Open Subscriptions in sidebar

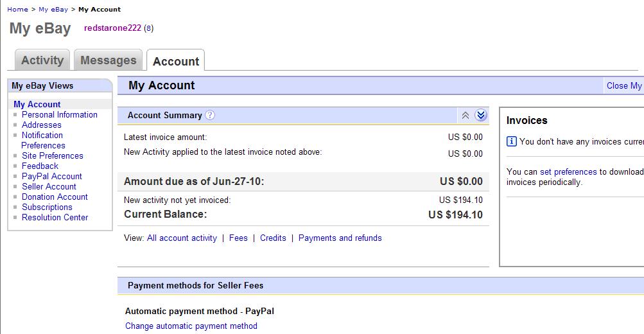[47, 207]
